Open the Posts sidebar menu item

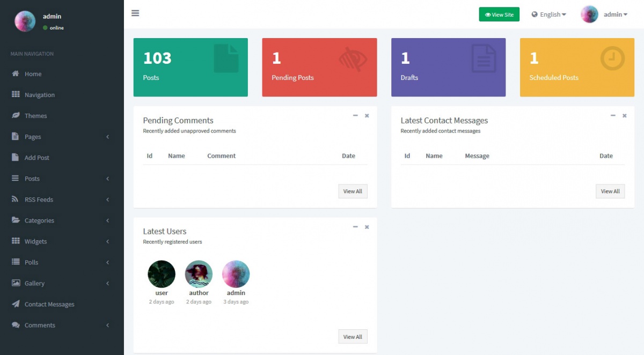(x=32, y=179)
